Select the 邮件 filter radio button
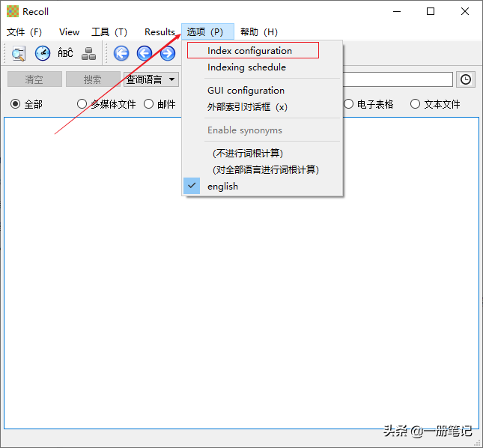 click(x=148, y=104)
